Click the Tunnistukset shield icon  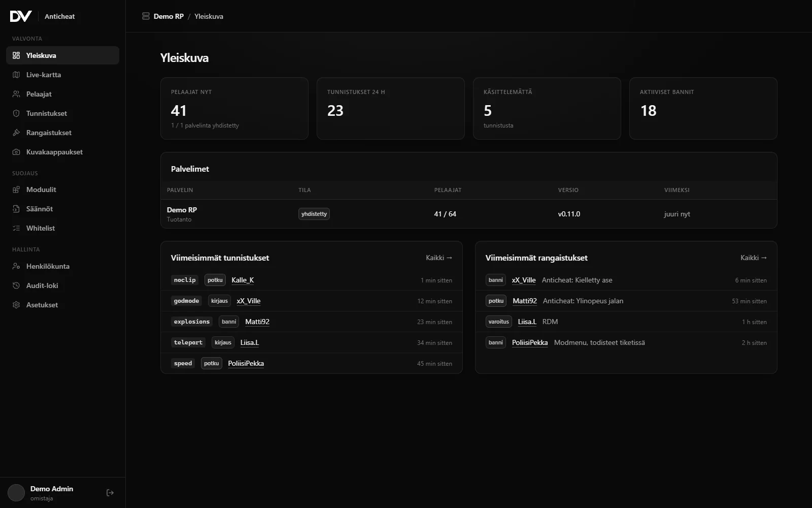(x=16, y=113)
